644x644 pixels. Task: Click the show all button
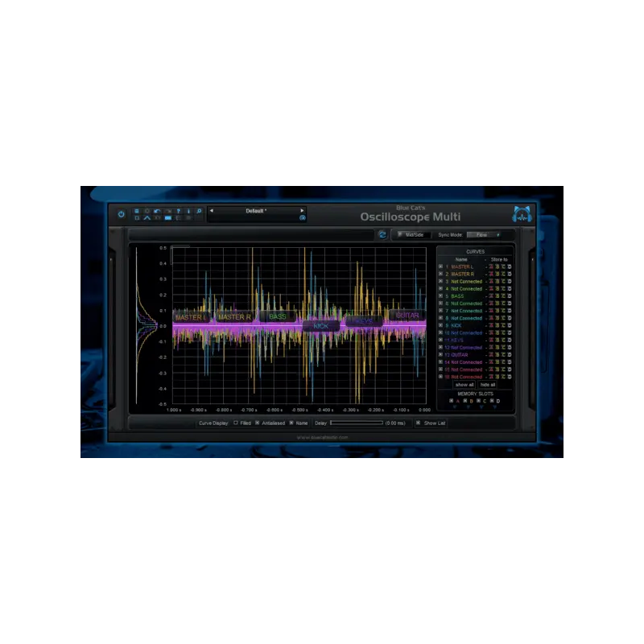click(464, 385)
